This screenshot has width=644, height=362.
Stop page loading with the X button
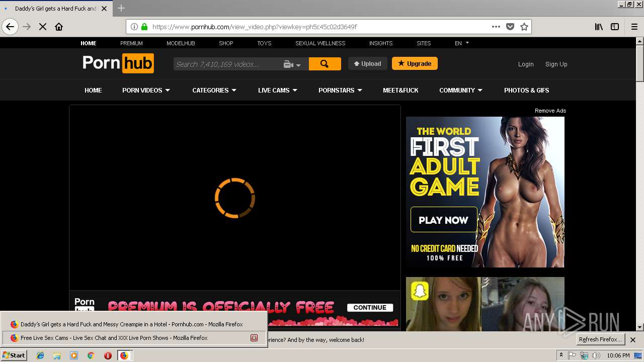coord(43,27)
